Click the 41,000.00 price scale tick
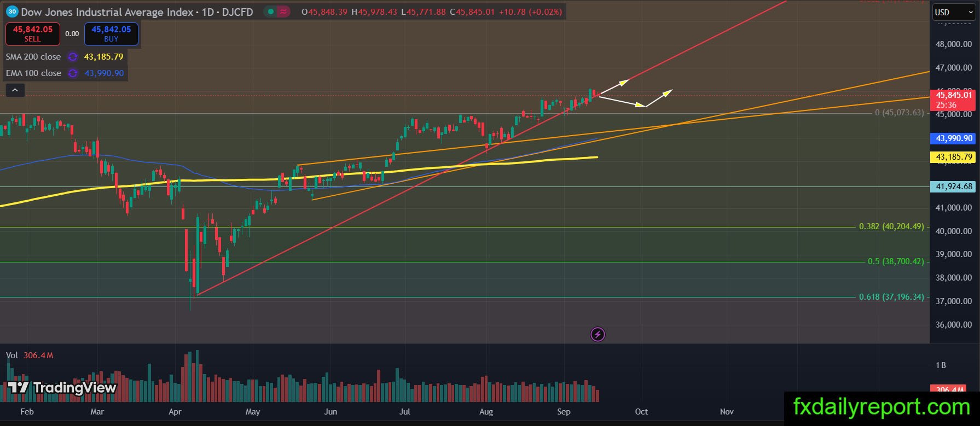Image resolution: width=980 pixels, height=426 pixels. click(954, 208)
